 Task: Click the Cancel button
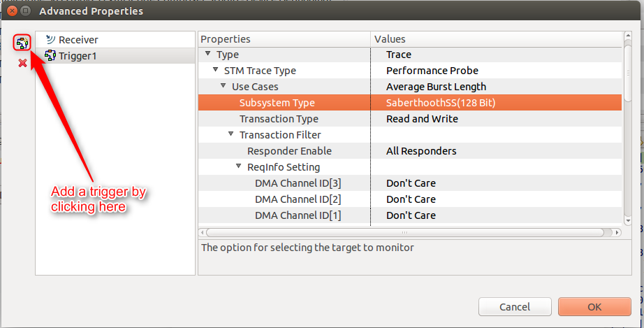click(515, 306)
